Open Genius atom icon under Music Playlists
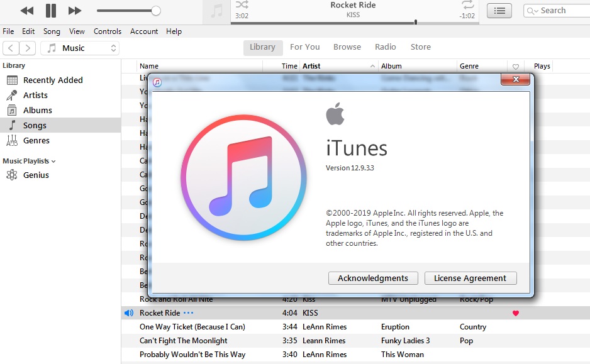The width and height of the screenshot is (590, 364). (12, 175)
